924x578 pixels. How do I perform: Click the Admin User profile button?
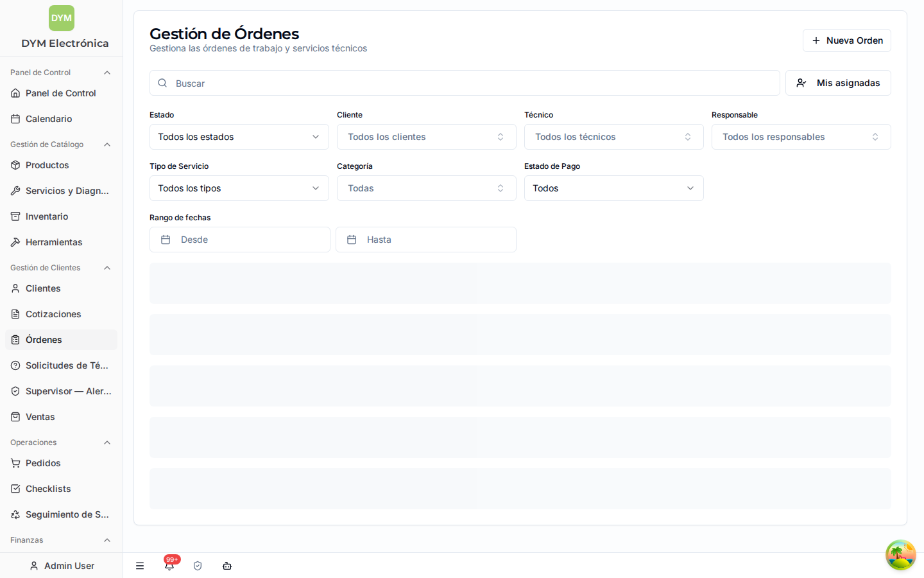point(62,566)
